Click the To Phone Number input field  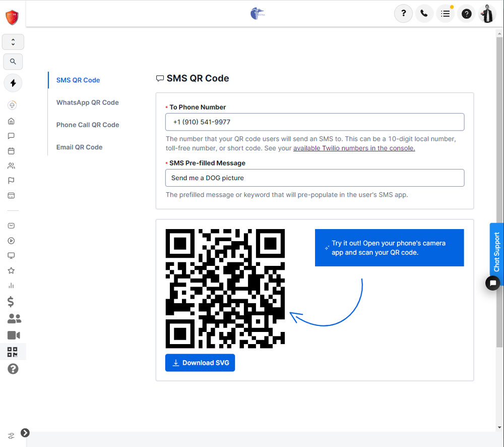[314, 122]
